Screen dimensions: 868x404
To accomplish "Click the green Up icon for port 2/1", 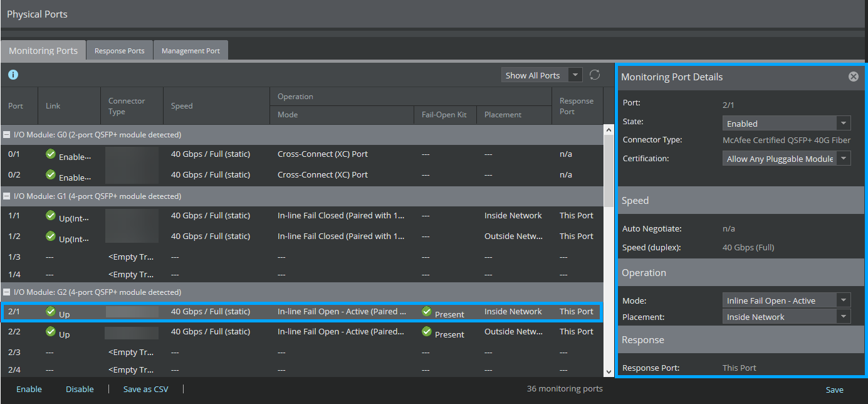I will pos(51,311).
